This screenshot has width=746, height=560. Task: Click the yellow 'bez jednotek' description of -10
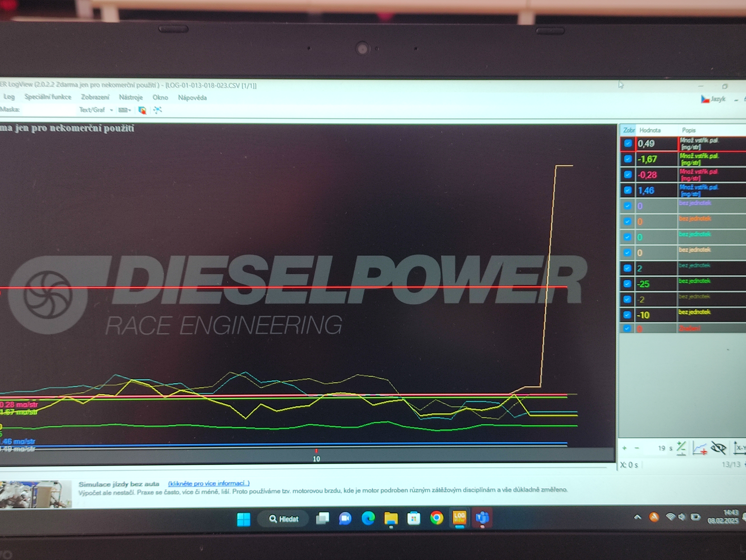(694, 312)
